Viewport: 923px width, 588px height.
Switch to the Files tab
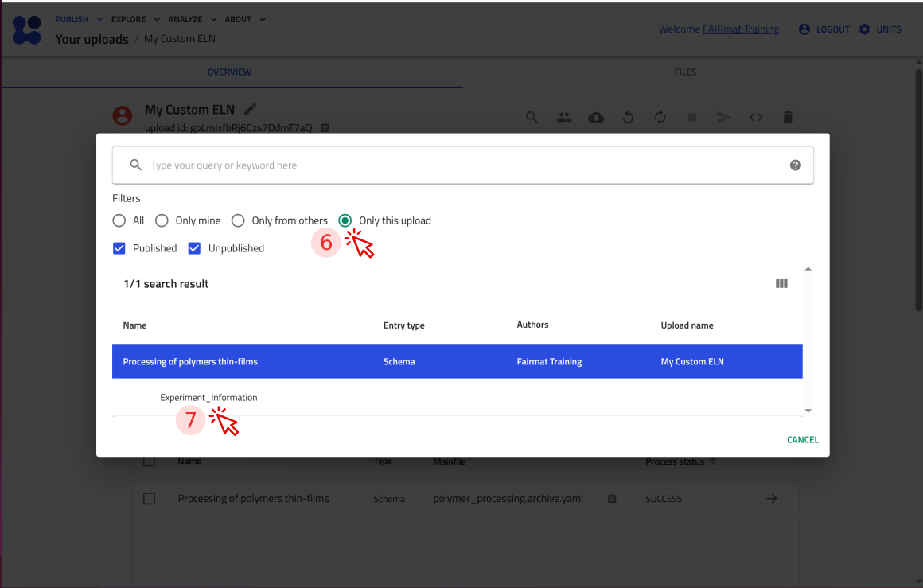tap(685, 72)
